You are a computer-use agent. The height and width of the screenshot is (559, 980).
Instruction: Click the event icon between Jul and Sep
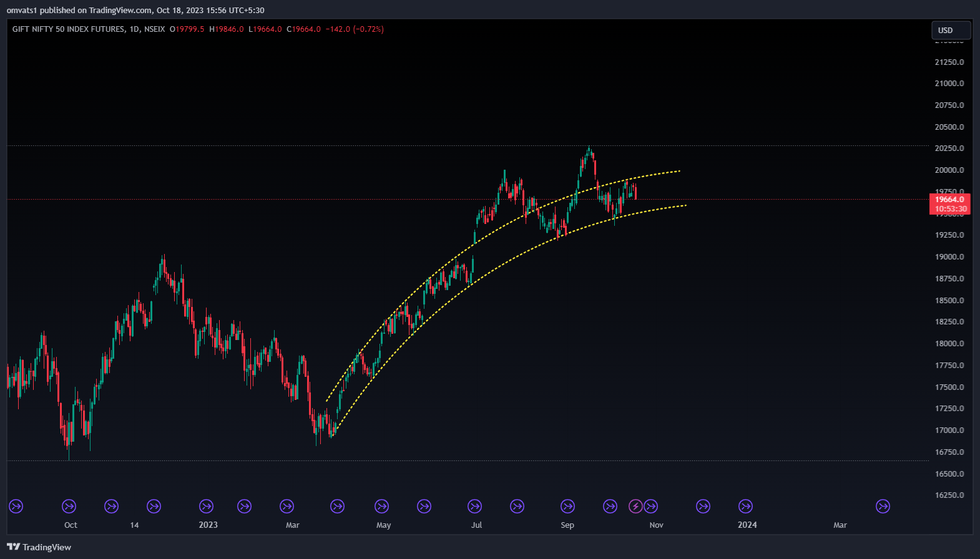pyautogui.click(x=517, y=506)
